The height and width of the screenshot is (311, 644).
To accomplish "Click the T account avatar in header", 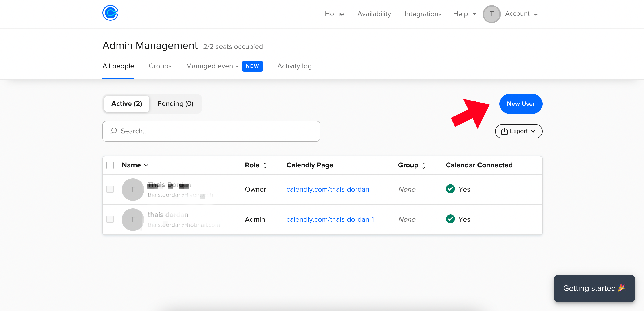I will [491, 14].
